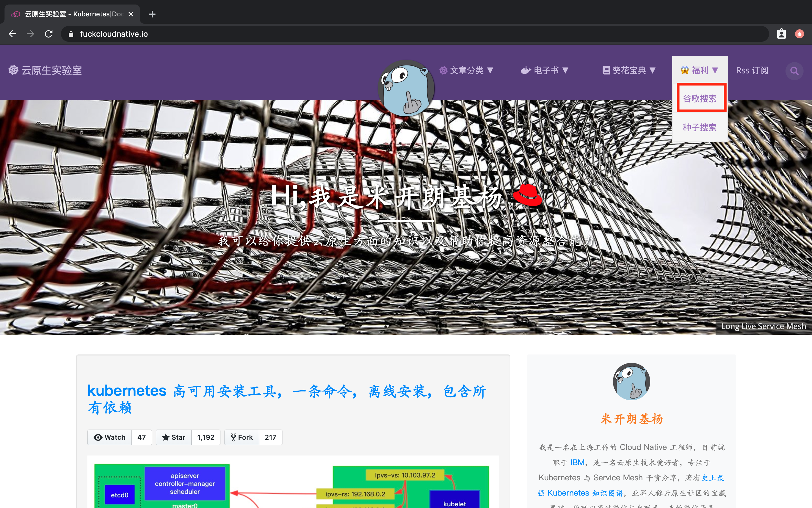Close the 云原生实验室 browser tab
The height and width of the screenshot is (508, 812).
[131, 14]
